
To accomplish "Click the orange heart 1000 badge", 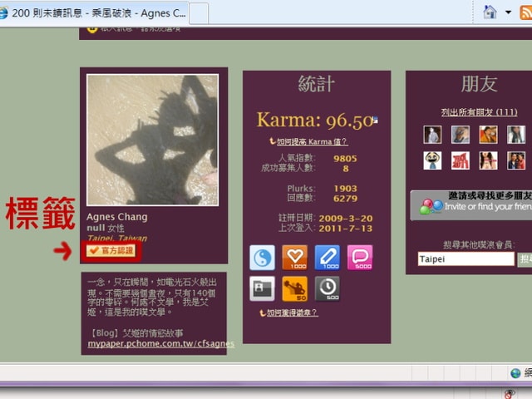I will (294, 257).
